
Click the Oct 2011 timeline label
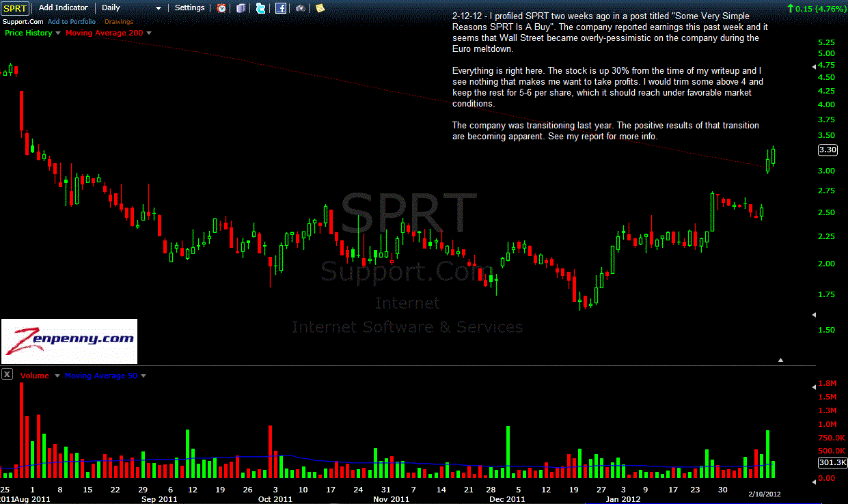(x=275, y=499)
